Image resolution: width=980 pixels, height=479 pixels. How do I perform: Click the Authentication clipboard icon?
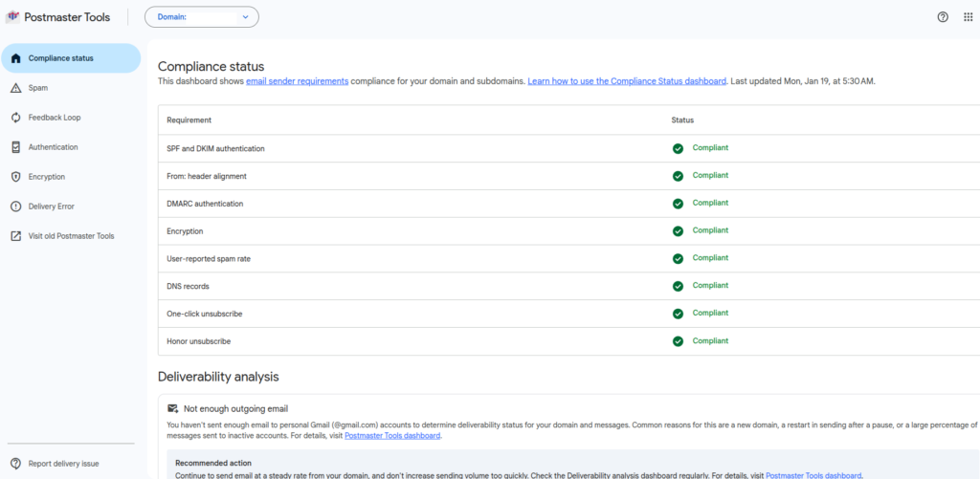(16, 147)
